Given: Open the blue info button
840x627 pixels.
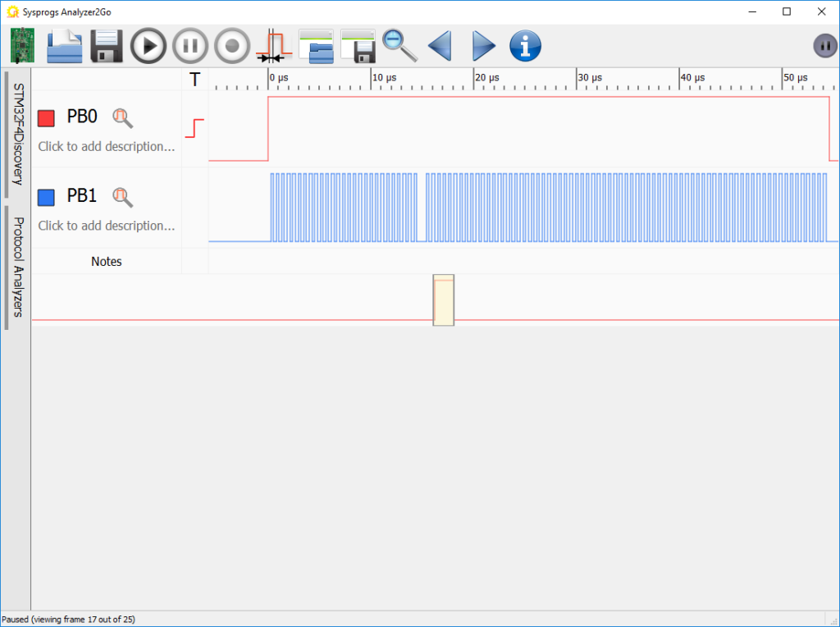Looking at the screenshot, I should [525, 46].
